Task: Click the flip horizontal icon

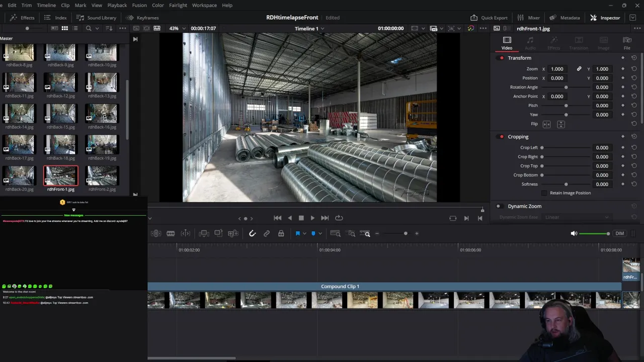Action: click(547, 124)
